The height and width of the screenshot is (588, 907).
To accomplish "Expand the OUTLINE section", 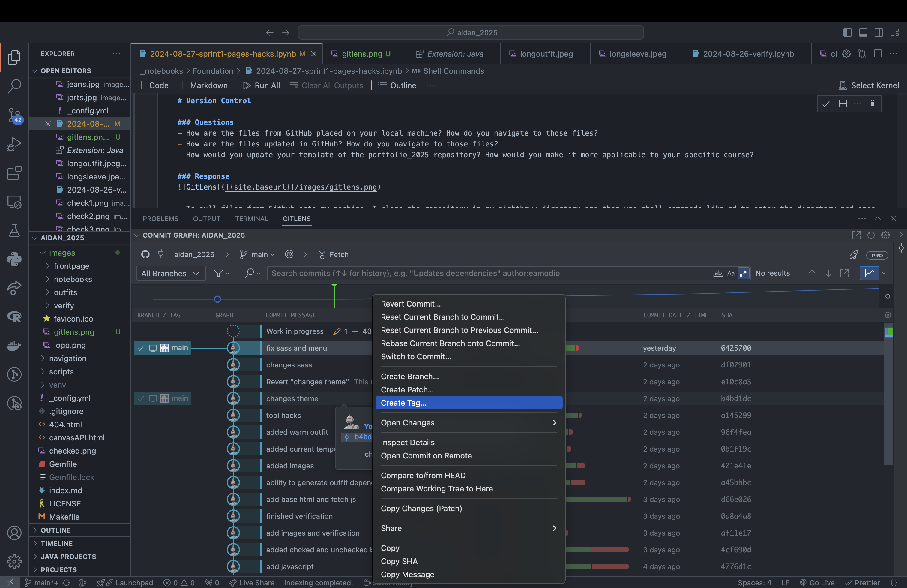I will [x=56, y=530].
